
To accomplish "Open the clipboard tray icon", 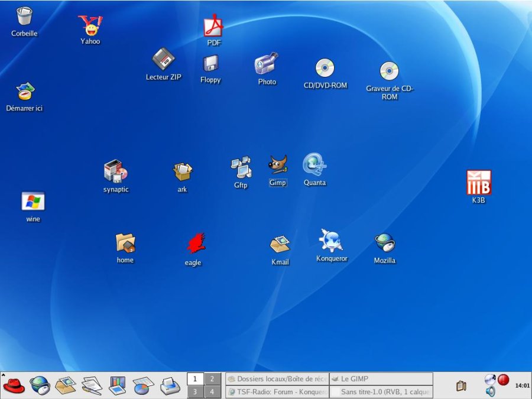I will (x=462, y=386).
